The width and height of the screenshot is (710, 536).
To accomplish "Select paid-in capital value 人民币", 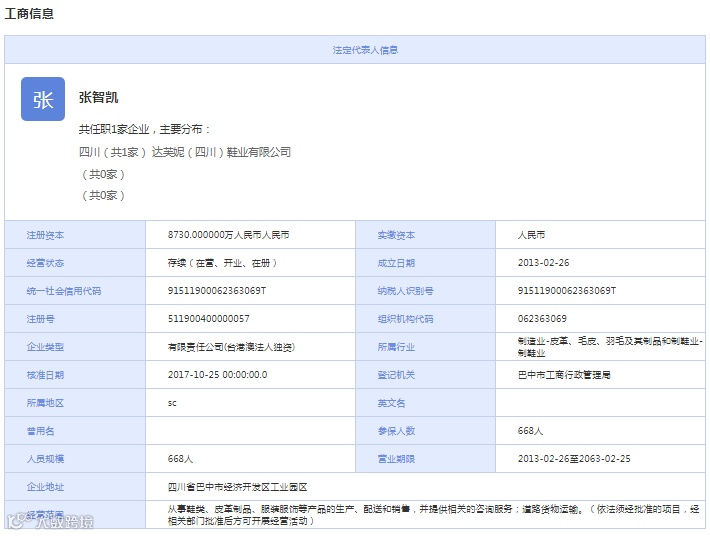I will 531,235.
